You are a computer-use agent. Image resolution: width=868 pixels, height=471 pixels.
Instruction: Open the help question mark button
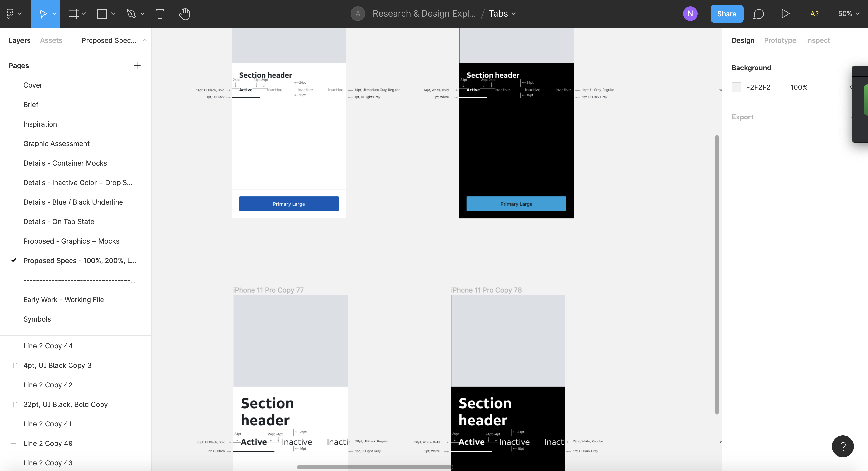pos(842,446)
